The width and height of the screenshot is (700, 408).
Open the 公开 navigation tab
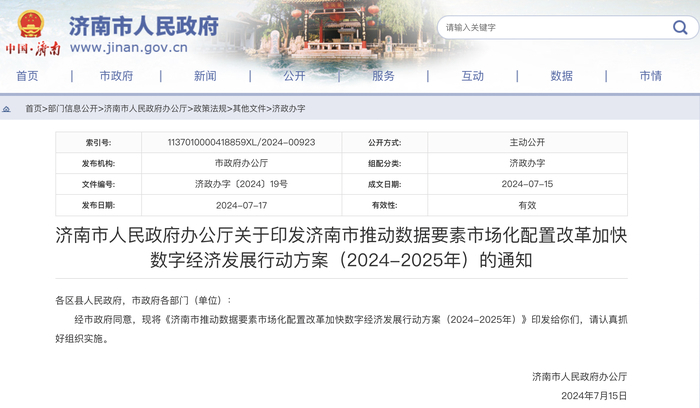tap(294, 76)
